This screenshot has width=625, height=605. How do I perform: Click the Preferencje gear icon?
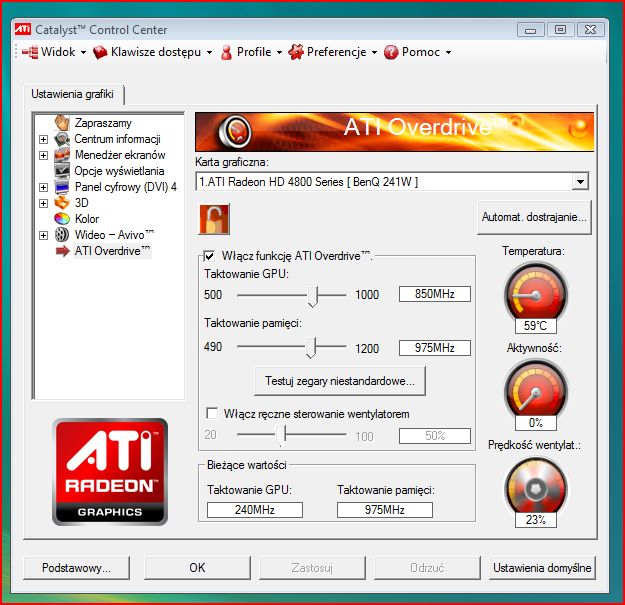pos(296,52)
